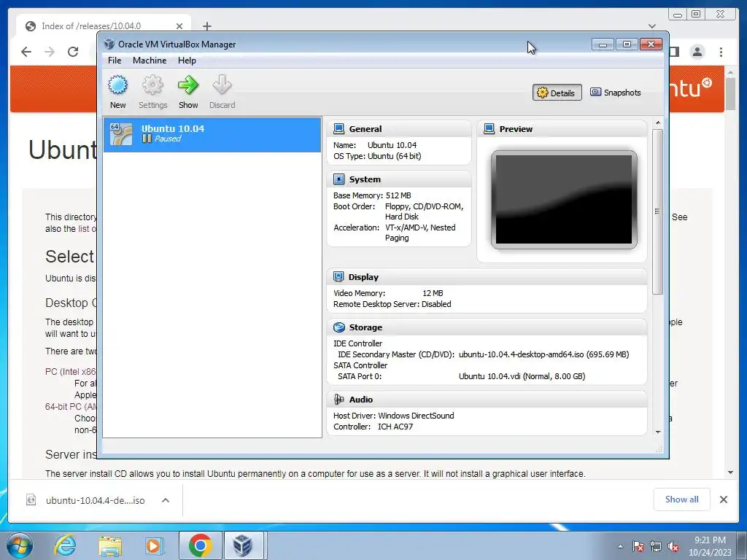747x560 pixels.
Task: Click Chrome's reload page icon
Action: pyautogui.click(x=73, y=52)
